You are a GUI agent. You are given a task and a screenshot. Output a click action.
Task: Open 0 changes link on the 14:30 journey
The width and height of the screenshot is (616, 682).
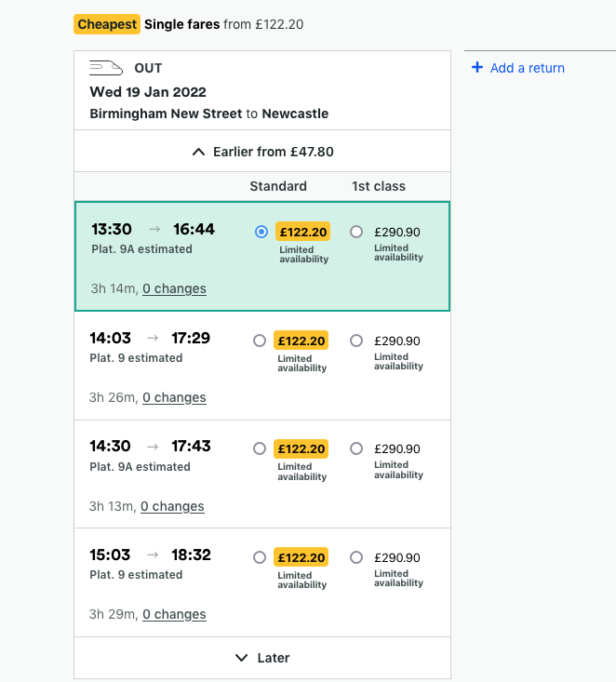point(172,506)
